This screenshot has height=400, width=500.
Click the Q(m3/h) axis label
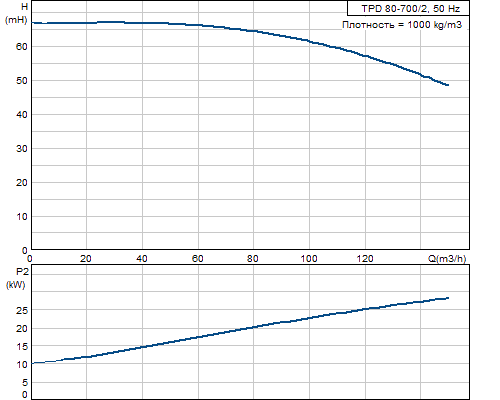coord(447,258)
